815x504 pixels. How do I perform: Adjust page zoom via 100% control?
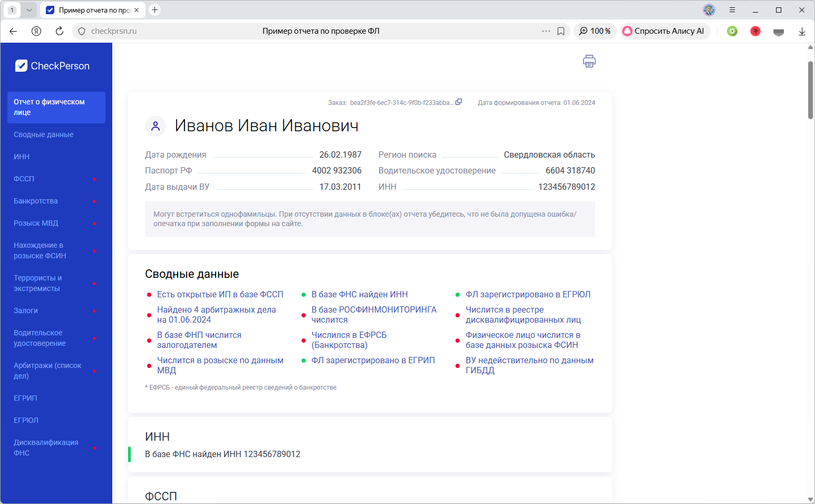(x=595, y=31)
